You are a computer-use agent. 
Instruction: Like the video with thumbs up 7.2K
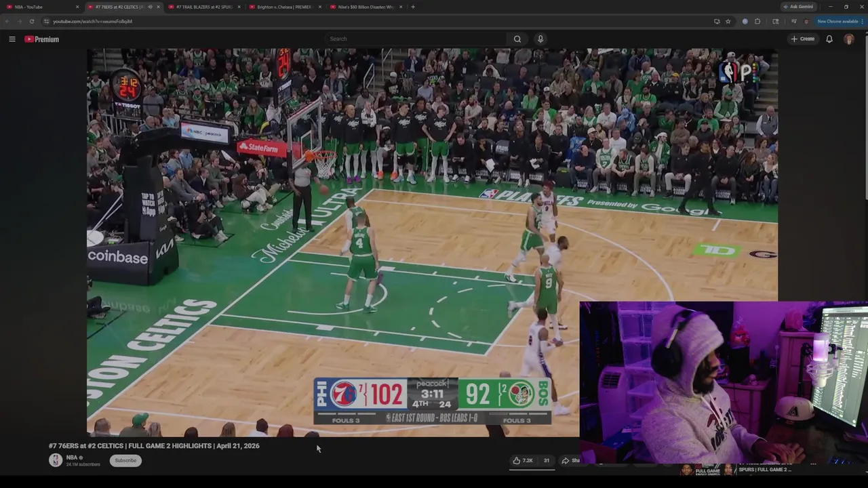[523, 461]
